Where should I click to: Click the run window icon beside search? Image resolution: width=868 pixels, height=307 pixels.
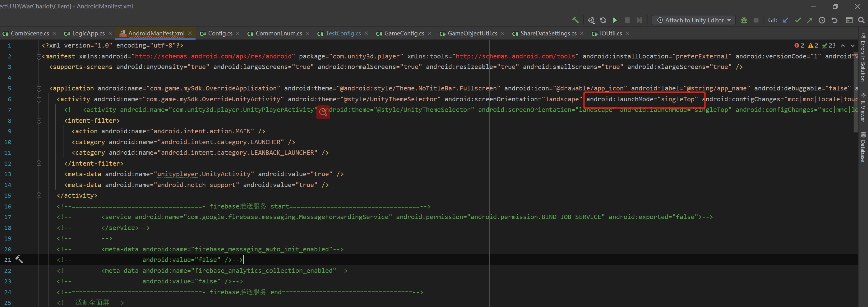[x=849, y=20]
